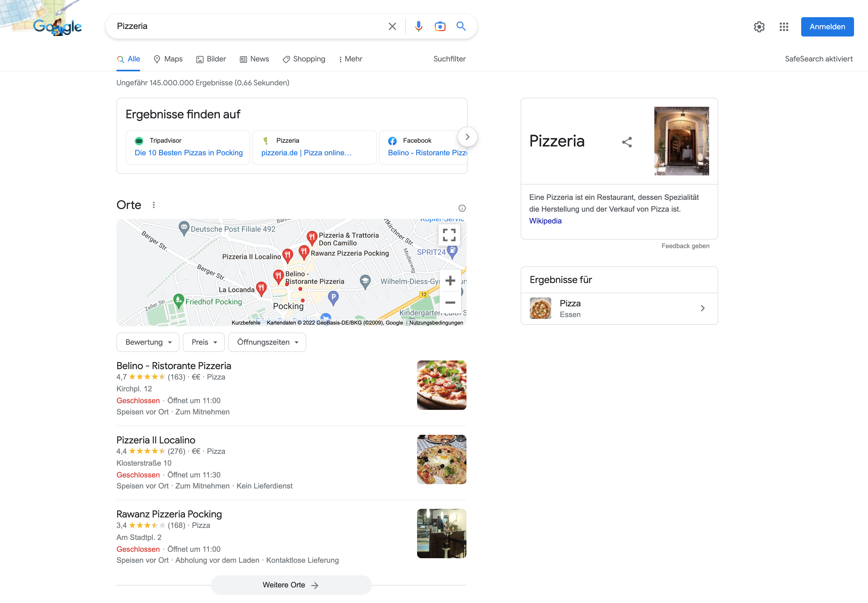This screenshot has height=603, width=868.
Task: Open the Rawanz Pizzeria Pocking listing
Action: tap(169, 514)
